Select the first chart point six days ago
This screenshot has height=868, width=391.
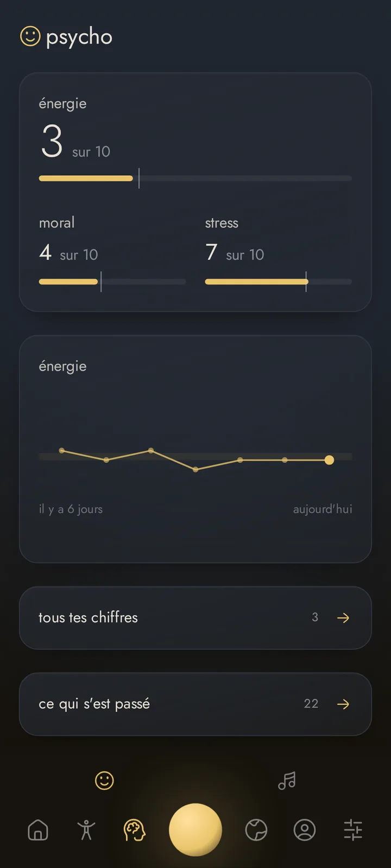pyautogui.click(x=62, y=450)
